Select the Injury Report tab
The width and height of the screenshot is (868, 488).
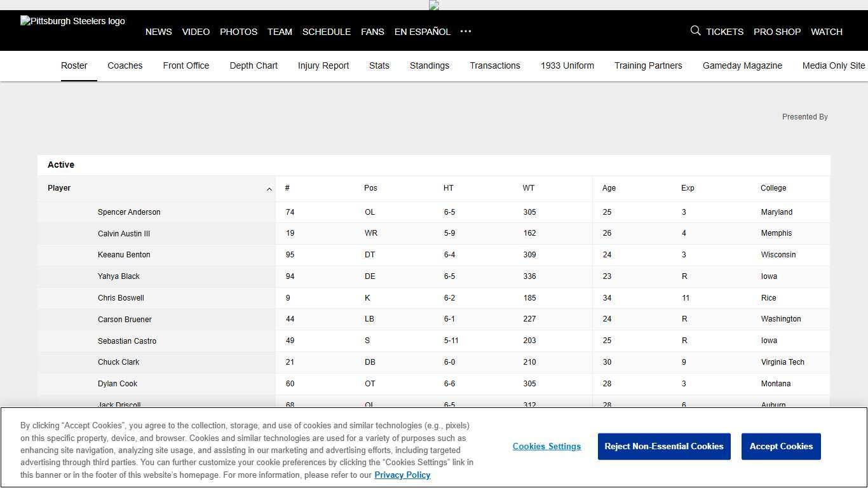pyautogui.click(x=323, y=65)
